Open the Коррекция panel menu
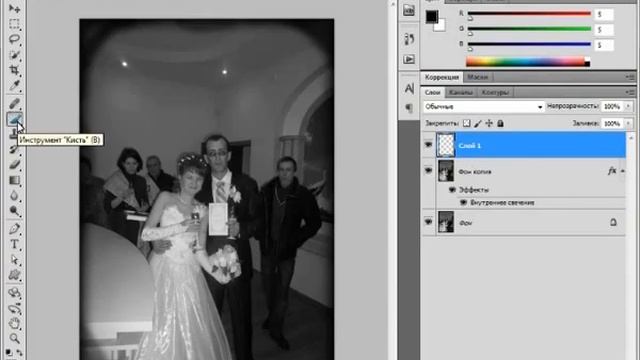The width and height of the screenshot is (640, 360). [630, 77]
